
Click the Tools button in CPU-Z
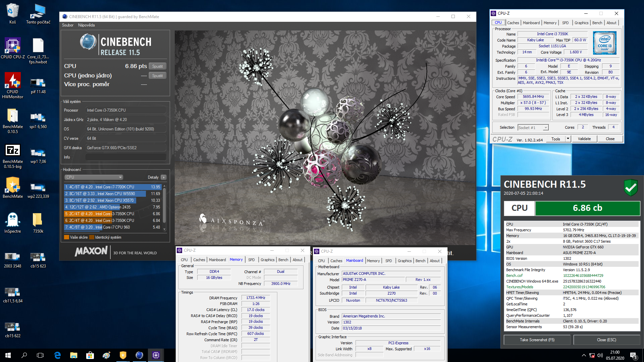[556, 139]
